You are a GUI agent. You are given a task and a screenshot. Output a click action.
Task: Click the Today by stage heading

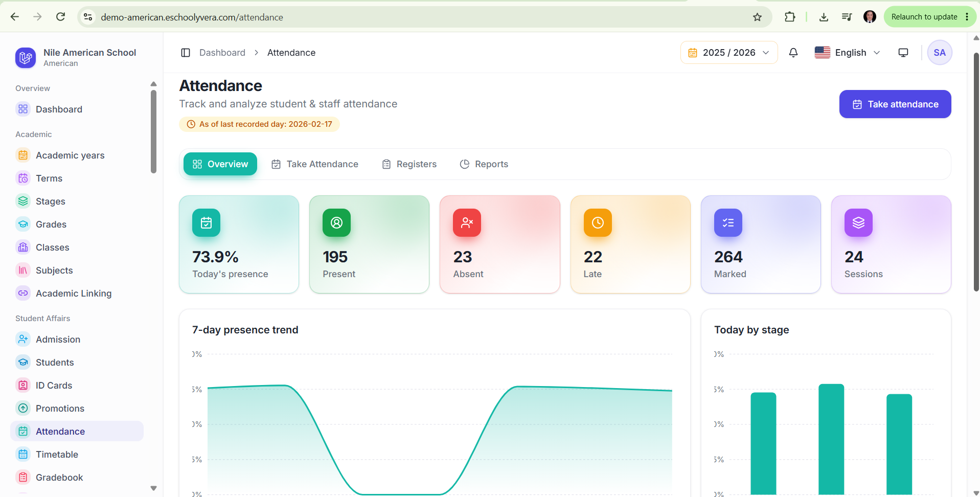coord(751,330)
